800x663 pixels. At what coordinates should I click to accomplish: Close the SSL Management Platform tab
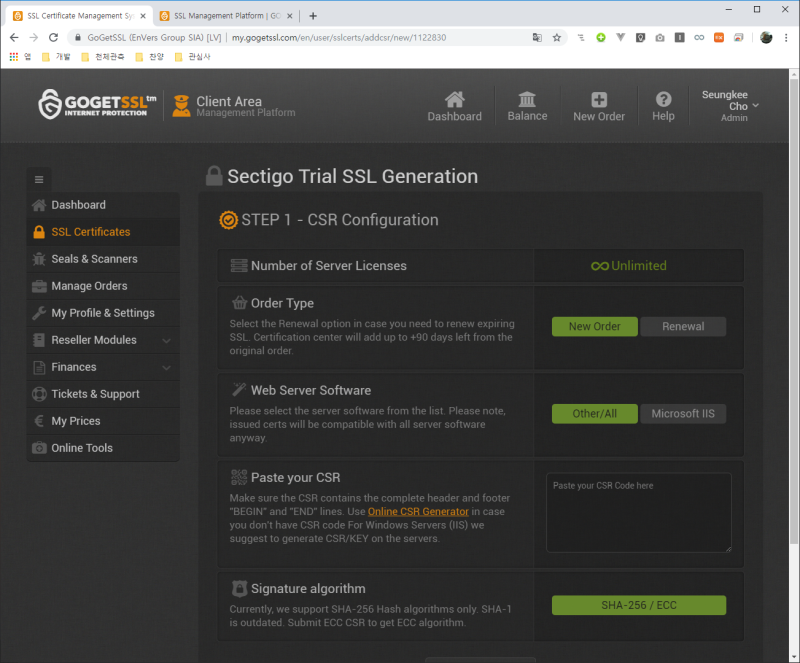(x=289, y=16)
